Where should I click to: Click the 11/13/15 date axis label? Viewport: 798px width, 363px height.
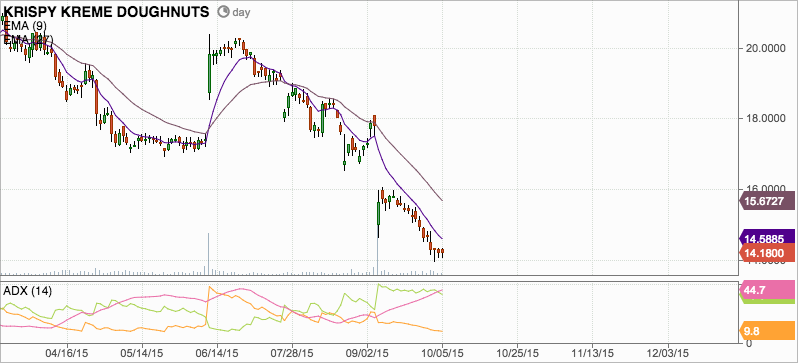(x=592, y=352)
